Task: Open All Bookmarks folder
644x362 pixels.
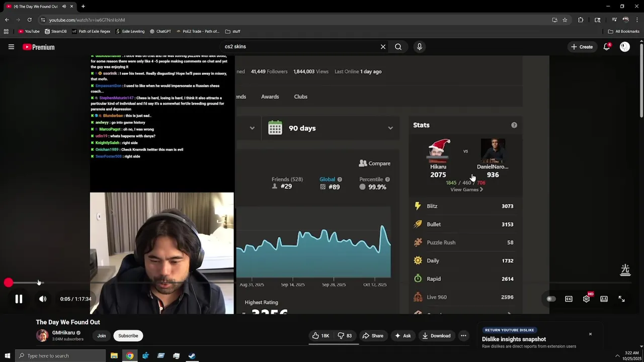Action: [x=623, y=31]
